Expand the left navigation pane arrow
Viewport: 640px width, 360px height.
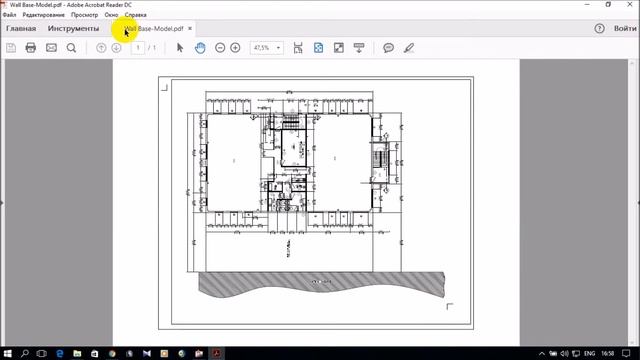click(2, 202)
